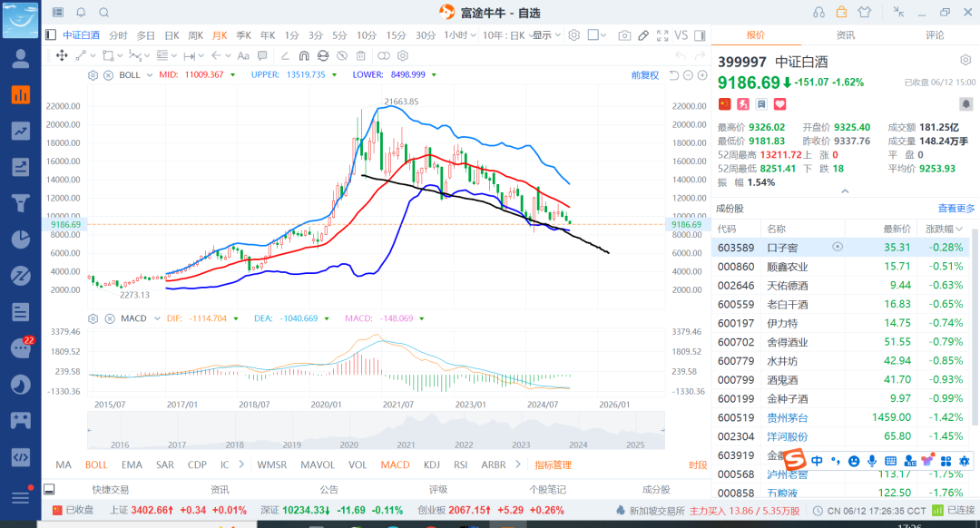Enter full-screen chart mode
This screenshot has height=528, width=980.
click(662, 35)
